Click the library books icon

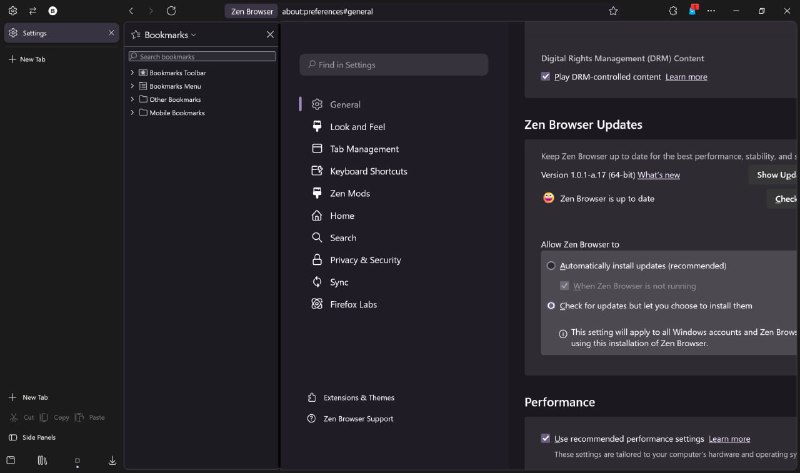coord(42,461)
